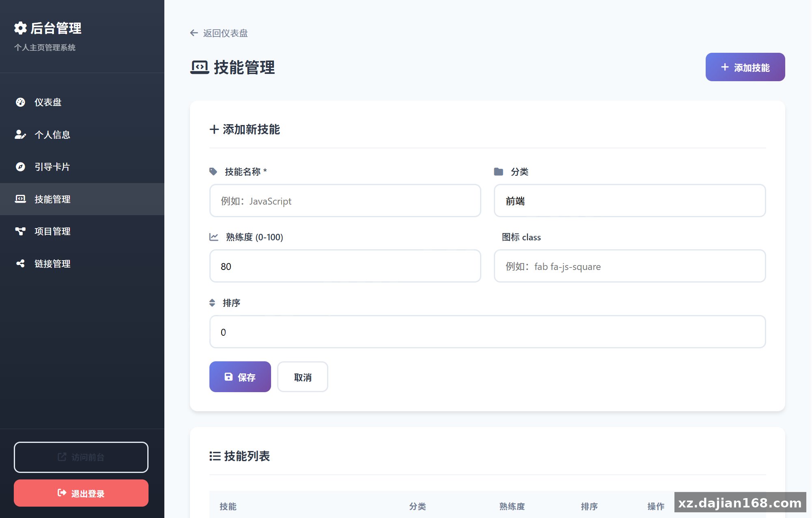Screen dimensions: 812x518
Task: Click the floppy-disk icon in 保存 button
Action: (x=228, y=377)
